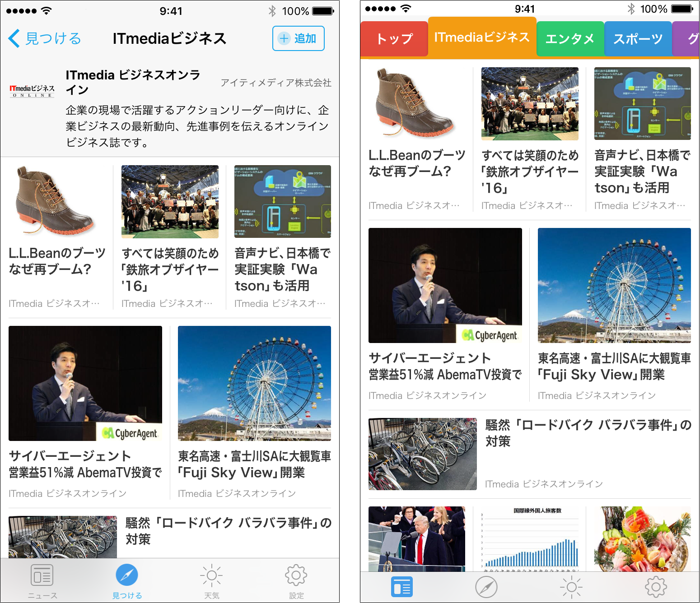The image size is (700, 603).
Task: Tap Wi-Fi icon in right phone status bar
Action: [406, 9]
